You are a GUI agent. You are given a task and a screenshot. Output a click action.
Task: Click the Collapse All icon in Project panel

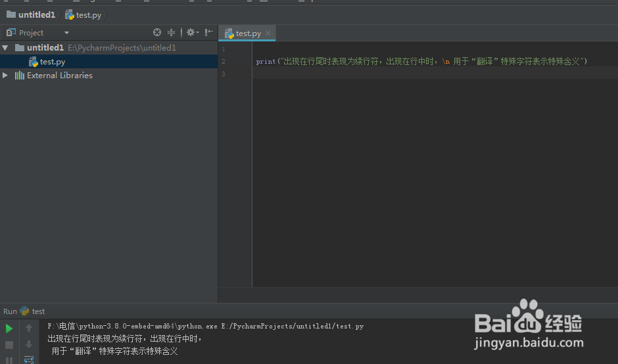[x=171, y=32]
